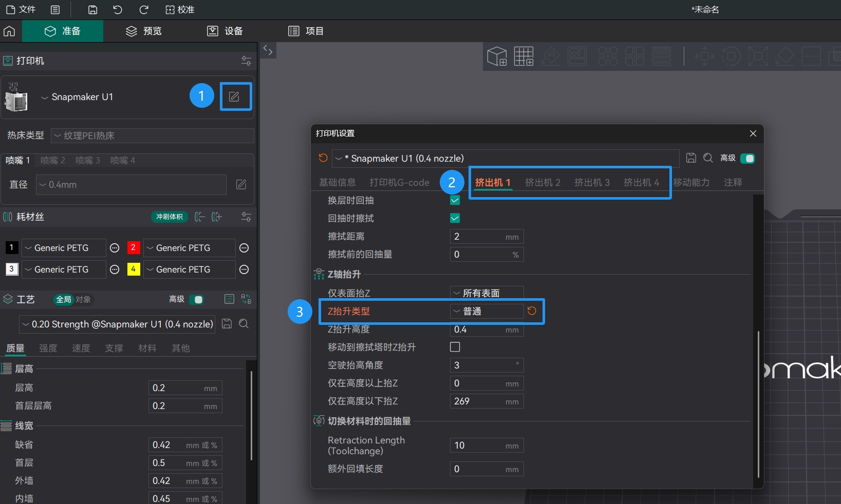
Task: Uncheck the 换层时回抽 checkbox
Action: 455,200
